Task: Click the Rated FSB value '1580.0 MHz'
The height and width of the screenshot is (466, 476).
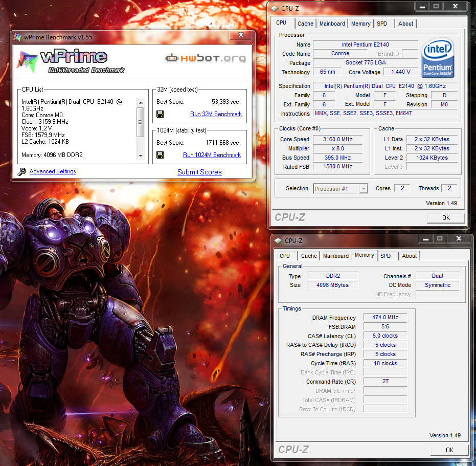Action: click(337, 166)
